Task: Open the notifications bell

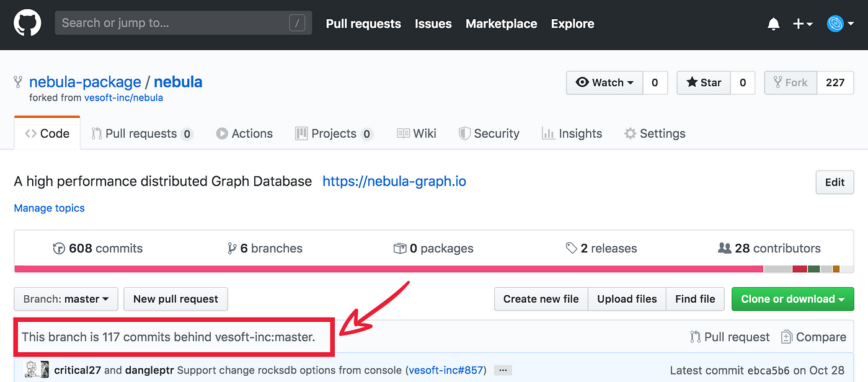Action: [773, 24]
